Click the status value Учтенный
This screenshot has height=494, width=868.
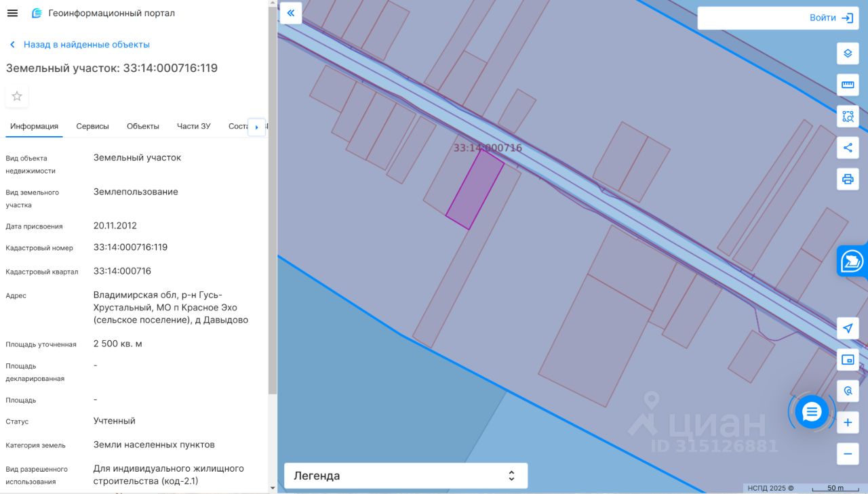tap(115, 421)
